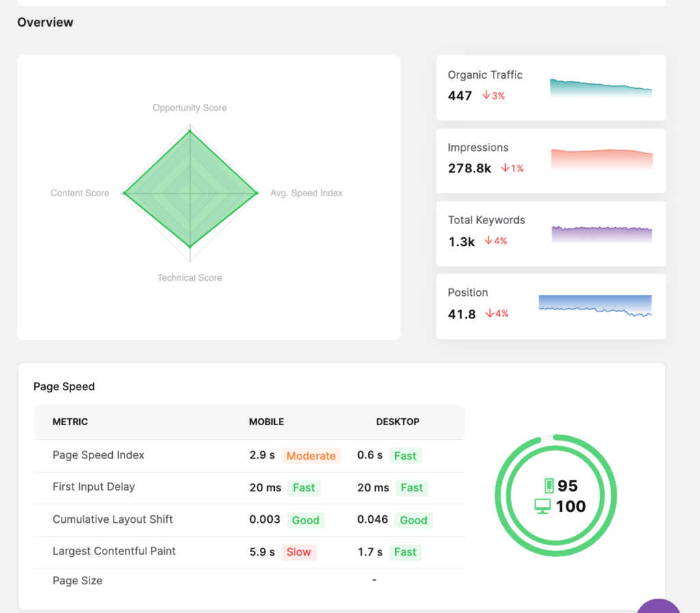Click the Overview section heading

point(45,23)
